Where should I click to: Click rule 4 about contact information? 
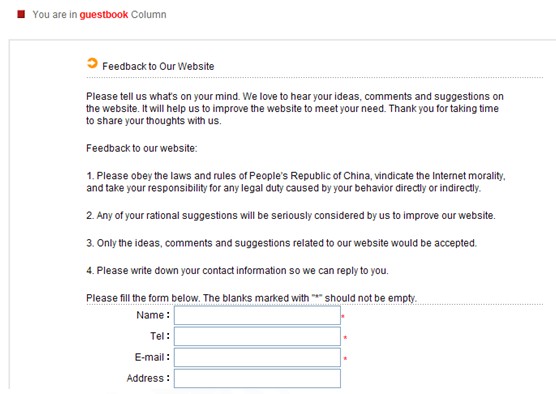(237, 271)
